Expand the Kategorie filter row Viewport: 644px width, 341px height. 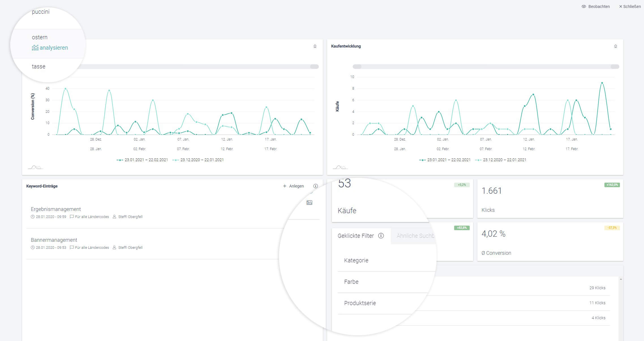tap(356, 260)
